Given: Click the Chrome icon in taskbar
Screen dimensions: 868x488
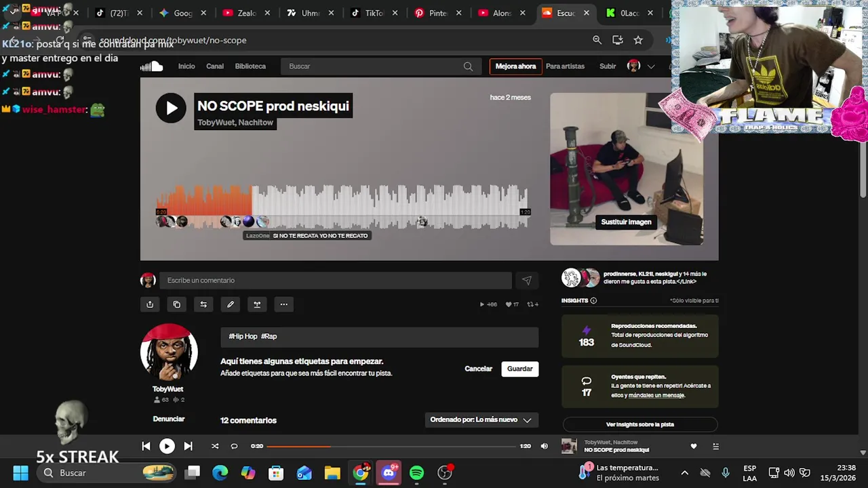Looking at the screenshot, I should tap(361, 472).
